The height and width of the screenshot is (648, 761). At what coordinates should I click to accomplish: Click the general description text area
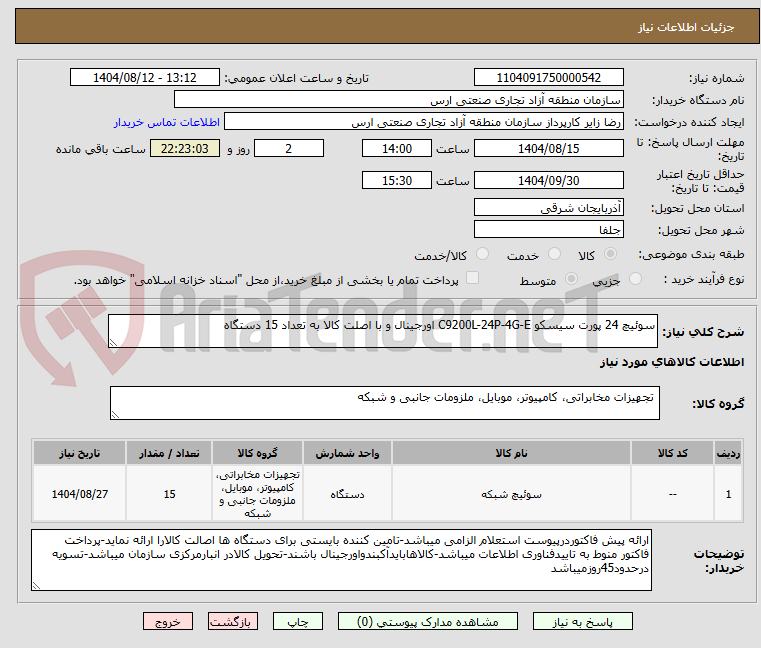382,331
